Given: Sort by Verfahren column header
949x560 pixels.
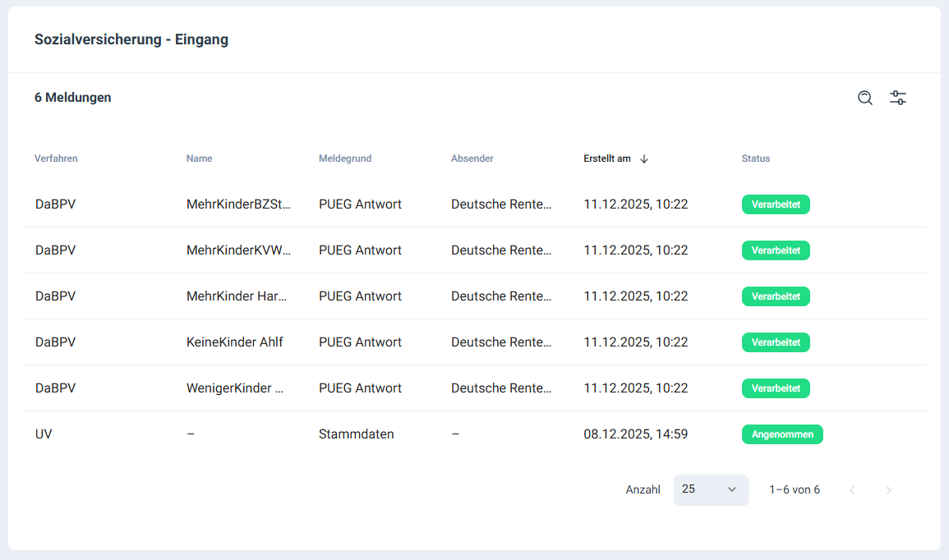Looking at the screenshot, I should [x=56, y=158].
